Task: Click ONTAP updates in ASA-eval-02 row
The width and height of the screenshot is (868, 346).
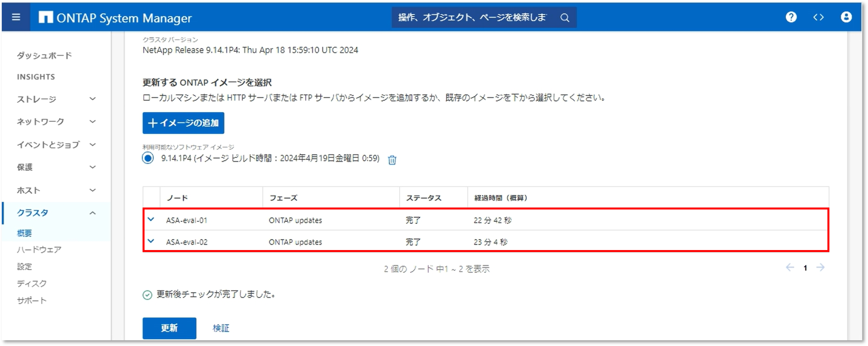Action: point(295,242)
